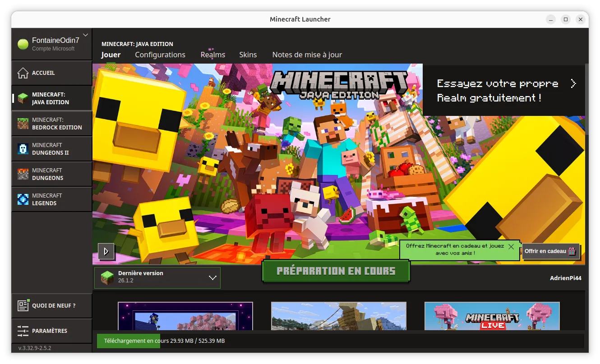
Task: Select the Java Edition grass block icon
Action: pos(23,98)
